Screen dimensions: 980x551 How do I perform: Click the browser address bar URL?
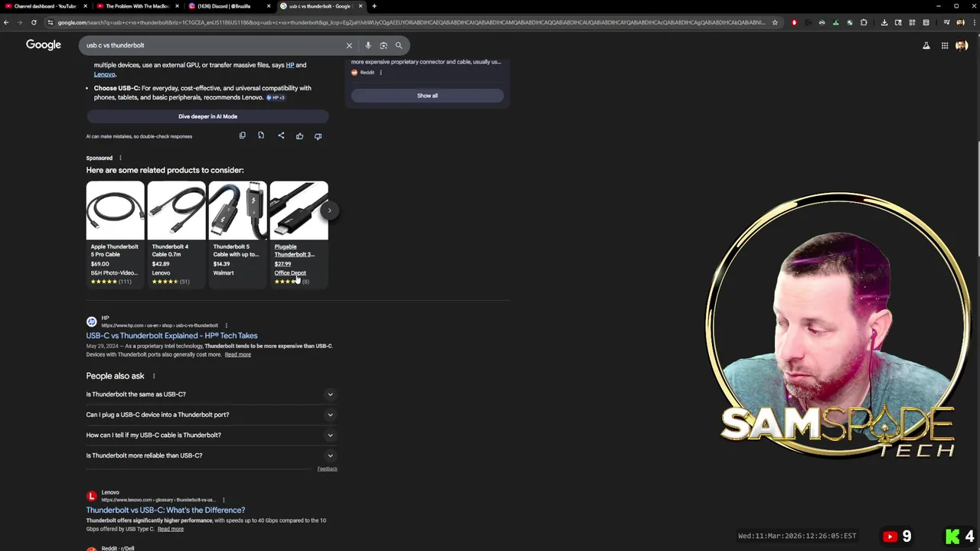coord(411,22)
